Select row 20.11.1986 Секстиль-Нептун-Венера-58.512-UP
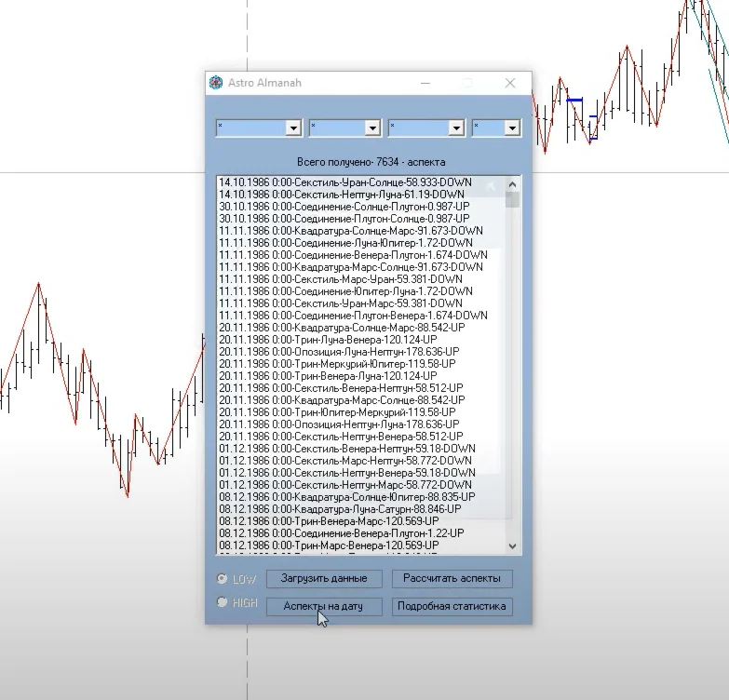The height and width of the screenshot is (700, 729). point(361,436)
